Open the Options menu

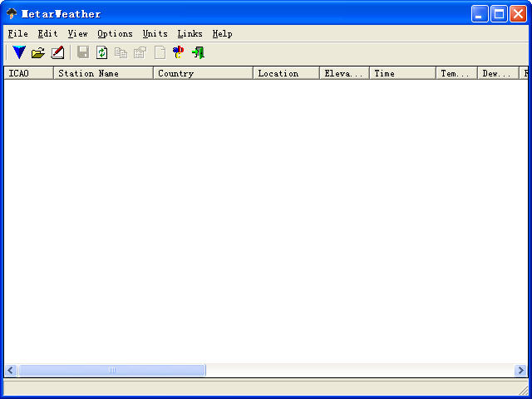point(115,33)
